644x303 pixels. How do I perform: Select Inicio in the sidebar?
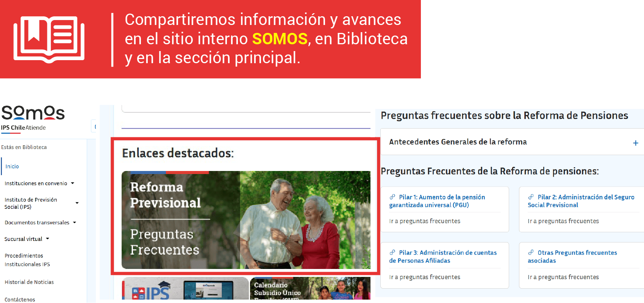click(12, 166)
